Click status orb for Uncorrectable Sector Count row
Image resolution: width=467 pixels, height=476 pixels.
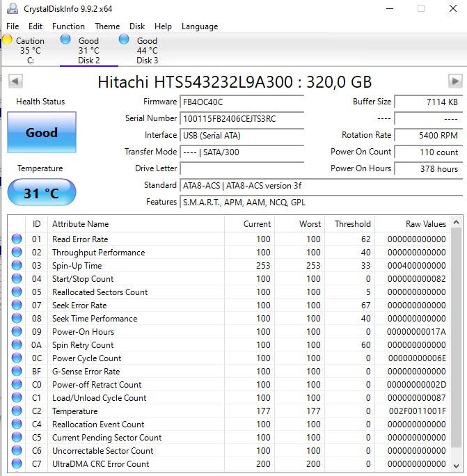tap(17, 450)
